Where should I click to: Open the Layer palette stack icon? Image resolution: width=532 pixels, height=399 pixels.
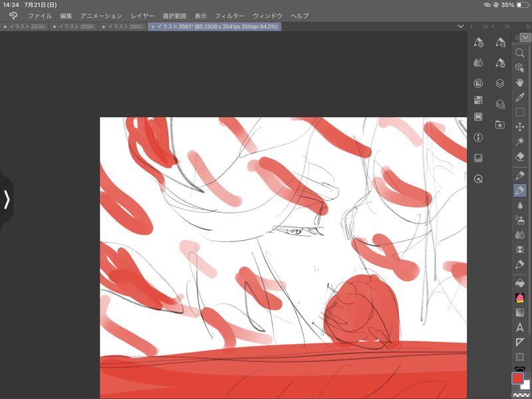pos(500,83)
